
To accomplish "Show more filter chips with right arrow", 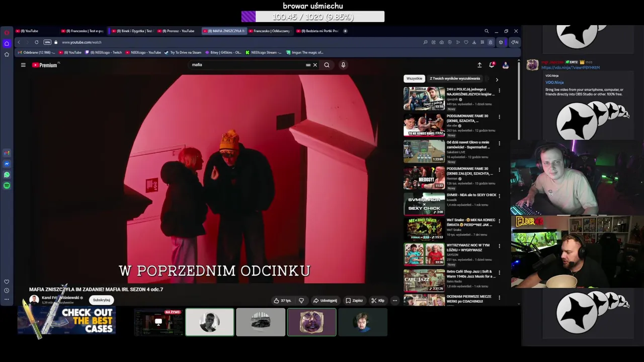I will pos(497,79).
